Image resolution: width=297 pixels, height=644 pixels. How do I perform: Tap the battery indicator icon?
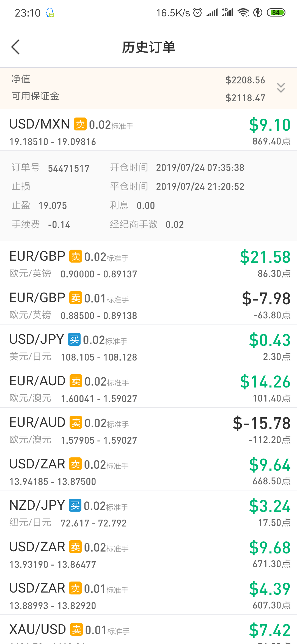pos(276,12)
